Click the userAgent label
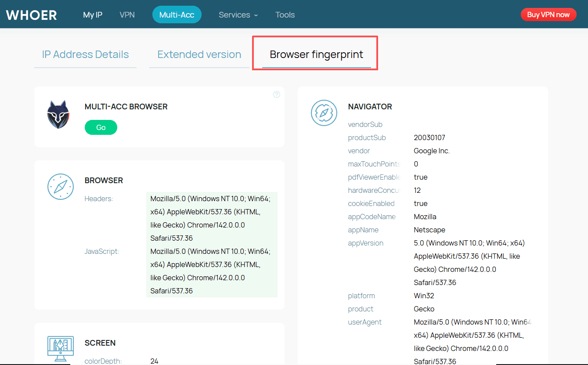The height and width of the screenshot is (365, 588). pos(365,322)
